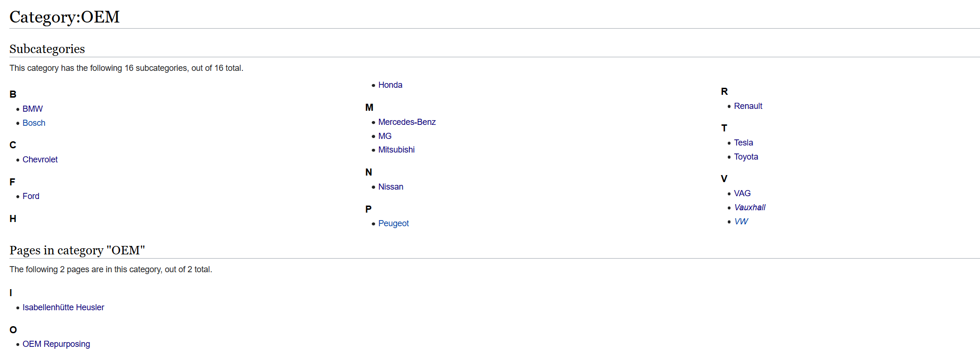This screenshot has height=352, width=980.
Task: Visit the OEM Repurposing page
Action: coord(56,344)
